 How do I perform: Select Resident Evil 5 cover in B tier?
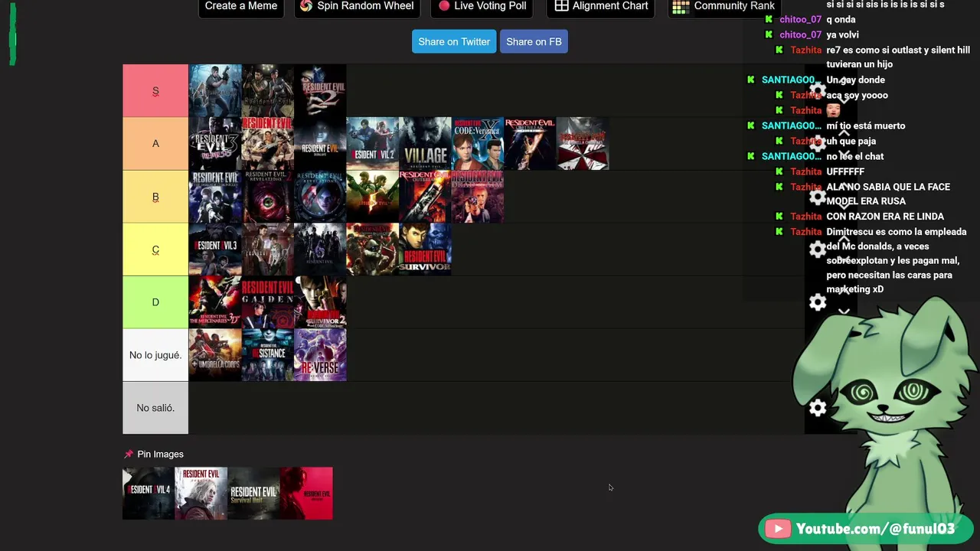click(373, 196)
